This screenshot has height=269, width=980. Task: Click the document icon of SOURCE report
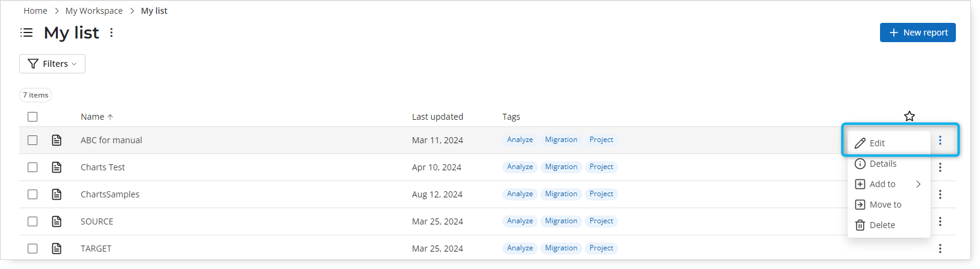[57, 221]
